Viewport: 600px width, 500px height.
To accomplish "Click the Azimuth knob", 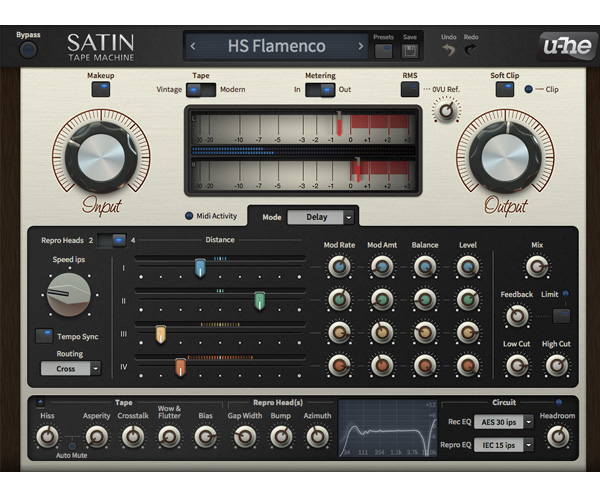I will coord(317,437).
